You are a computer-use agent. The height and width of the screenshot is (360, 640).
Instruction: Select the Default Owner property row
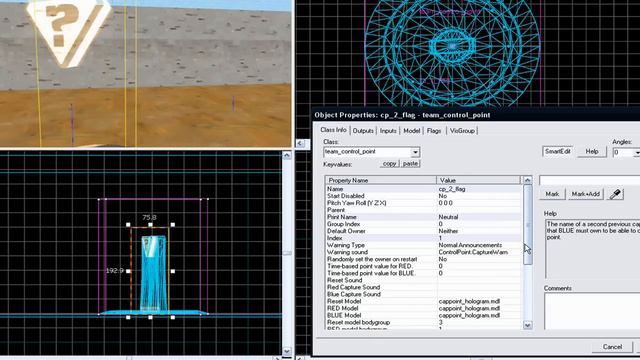[x=423, y=231]
